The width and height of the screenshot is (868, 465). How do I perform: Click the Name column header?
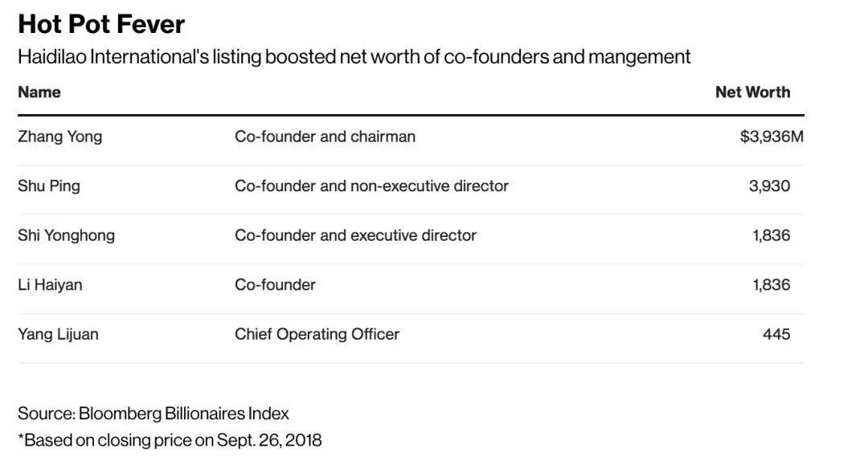coord(39,92)
